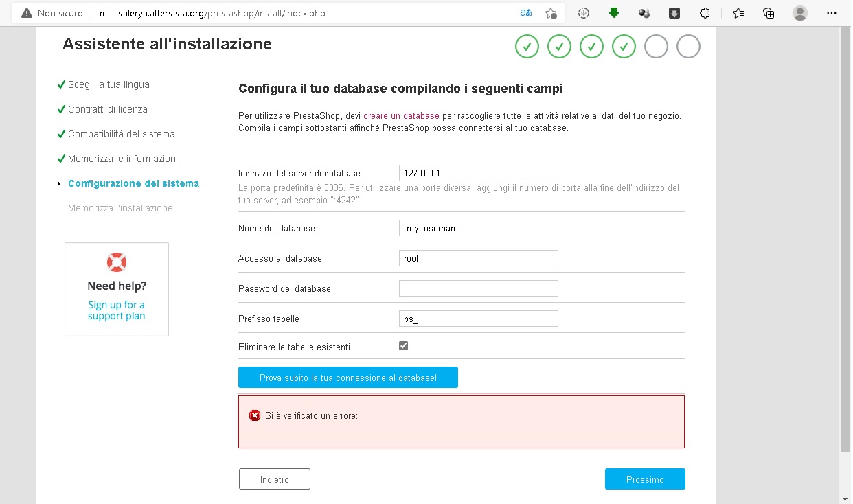Toggle Eliminare le tabelle esistenti checkbox
This screenshot has height=504, width=853.
403,346
